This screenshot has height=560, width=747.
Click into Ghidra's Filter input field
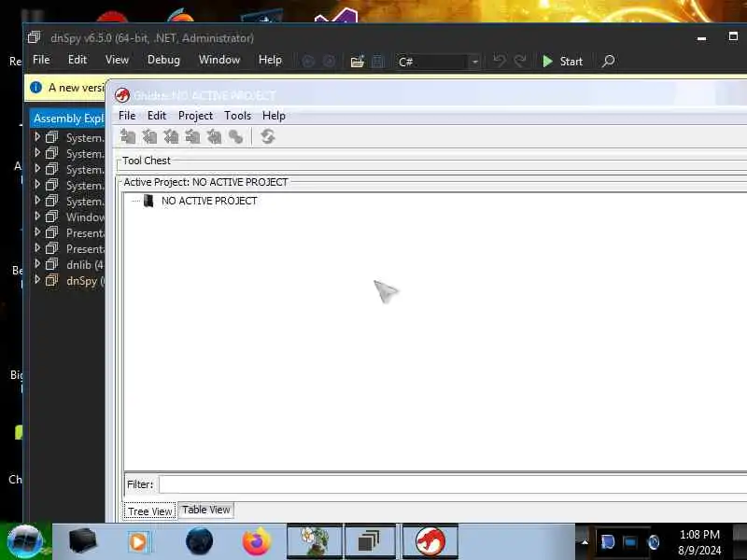click(453, 484)
